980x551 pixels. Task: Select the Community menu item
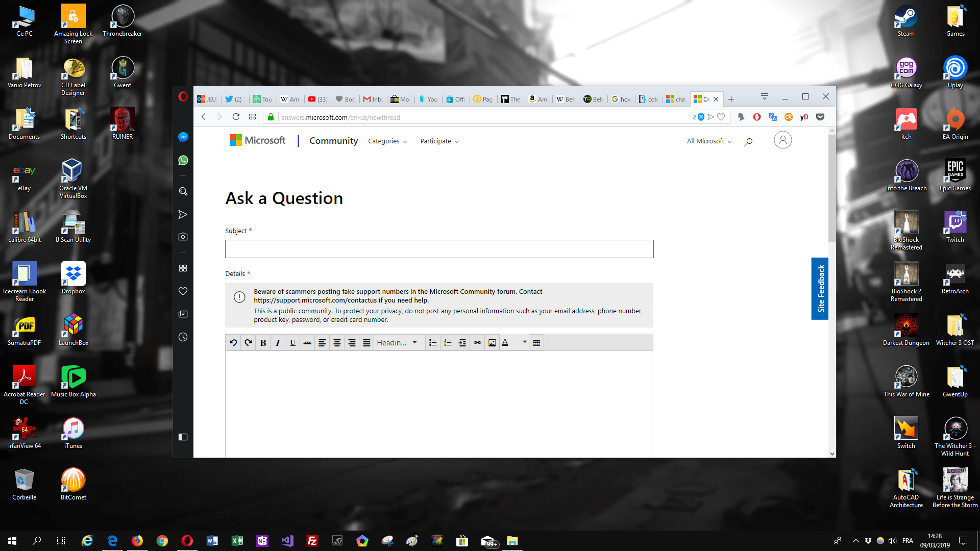click(333, 141)
